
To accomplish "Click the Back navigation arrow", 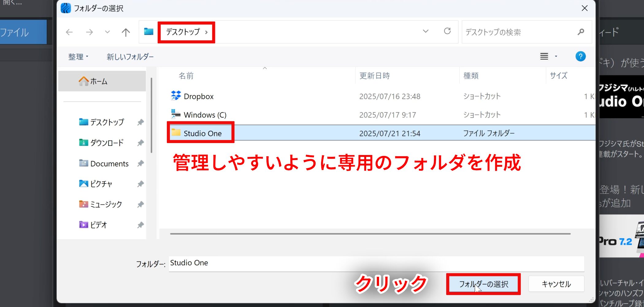I will (69, 32).
